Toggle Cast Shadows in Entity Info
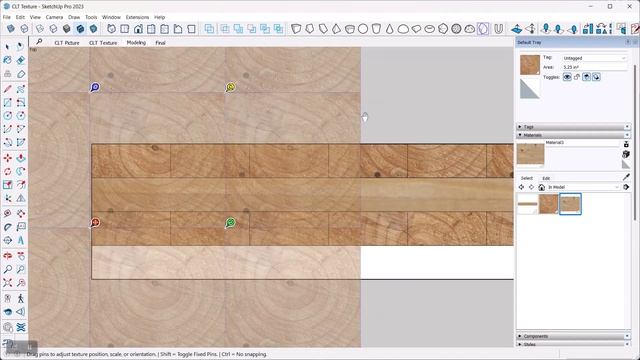This screenshot has width=640, height=360. point(587,77)
